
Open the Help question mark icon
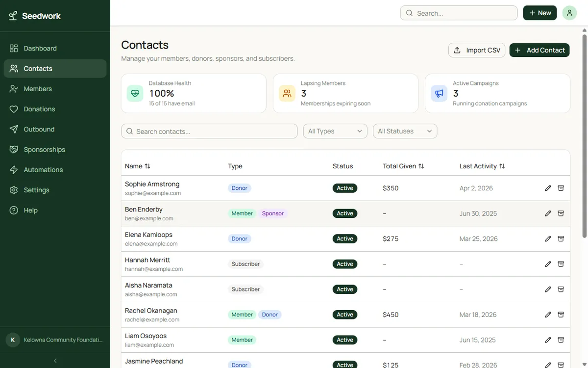(14, 210)
